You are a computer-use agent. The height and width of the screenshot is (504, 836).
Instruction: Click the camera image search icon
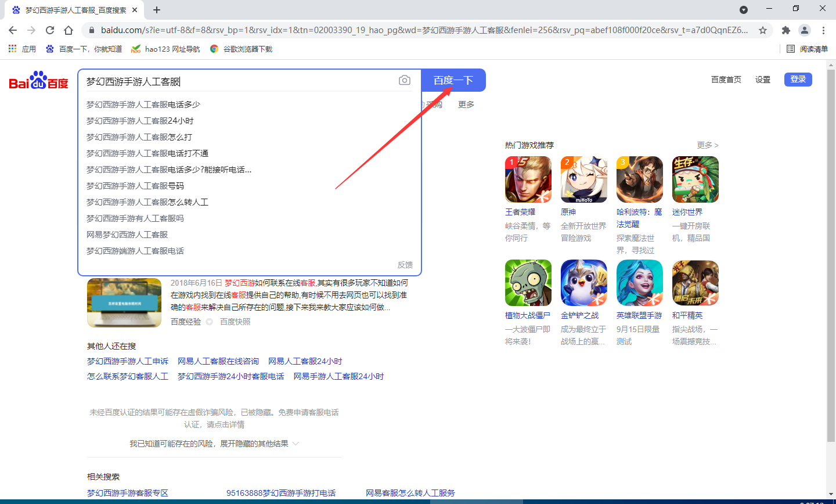click(x=405, y=80)
